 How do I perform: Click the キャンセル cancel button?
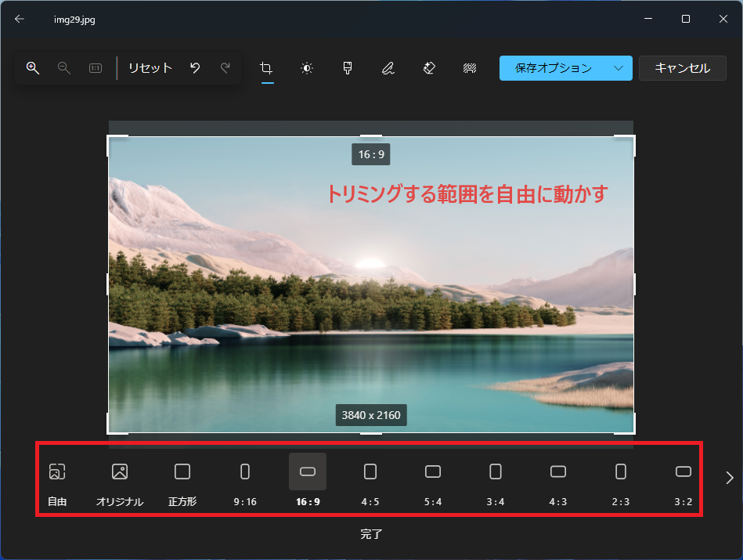pyautogui.click(x=683, y=68)
